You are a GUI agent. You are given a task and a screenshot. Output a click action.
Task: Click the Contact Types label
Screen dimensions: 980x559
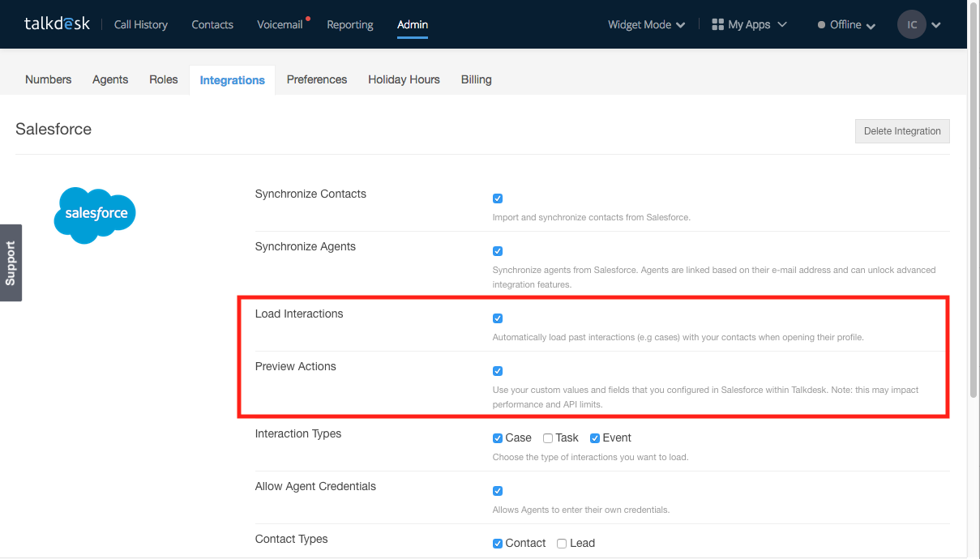click(292, 539)
